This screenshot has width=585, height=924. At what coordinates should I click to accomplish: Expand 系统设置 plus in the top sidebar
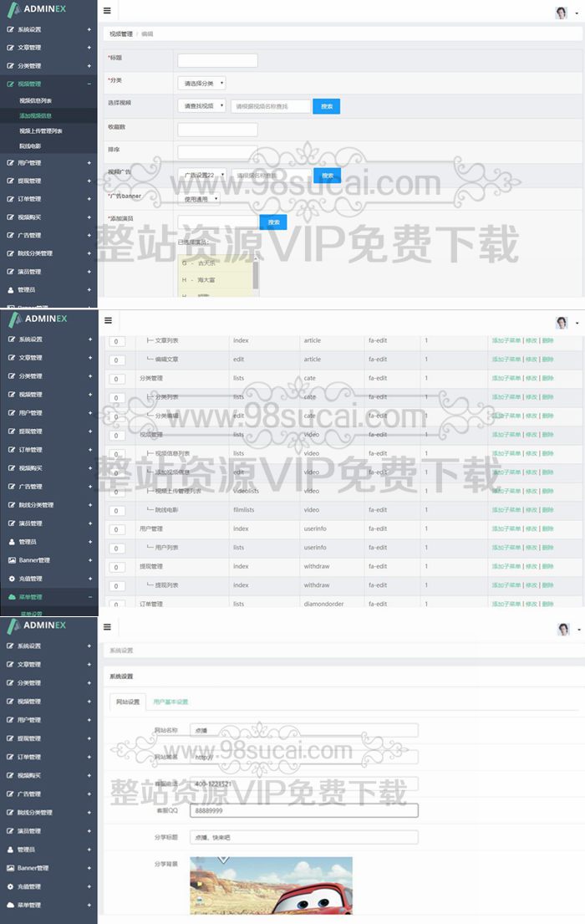click(x=89, y=29)
